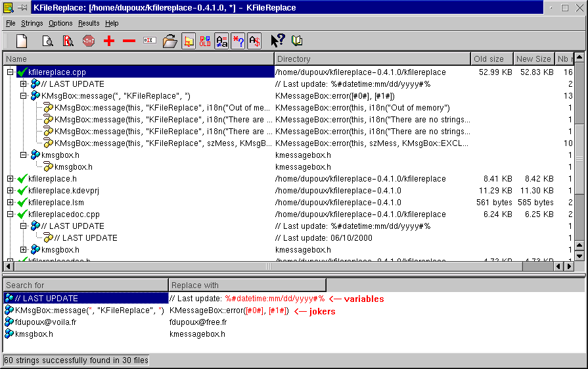Expand the kfilereplace.lsm tree node
This screenshot has height=369, width=588.
point(10,203)
